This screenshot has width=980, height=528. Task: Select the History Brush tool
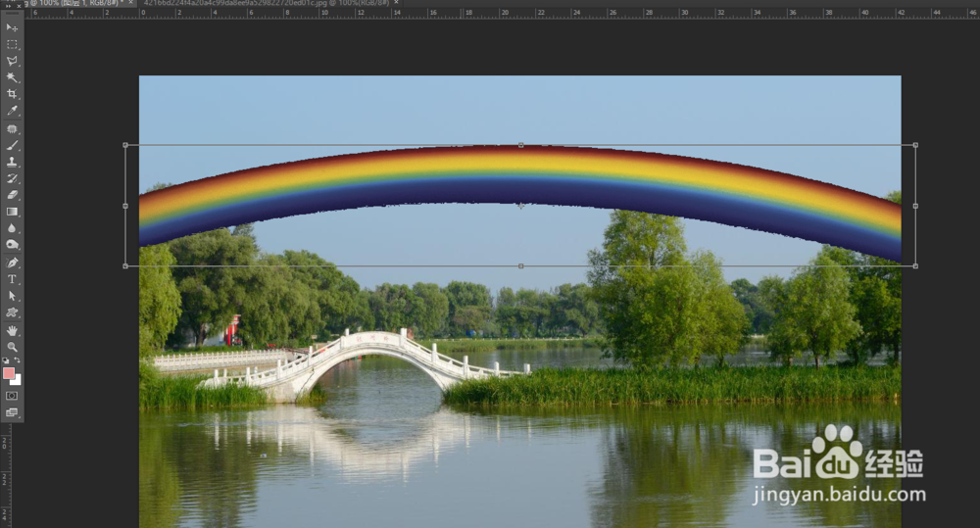12,178
